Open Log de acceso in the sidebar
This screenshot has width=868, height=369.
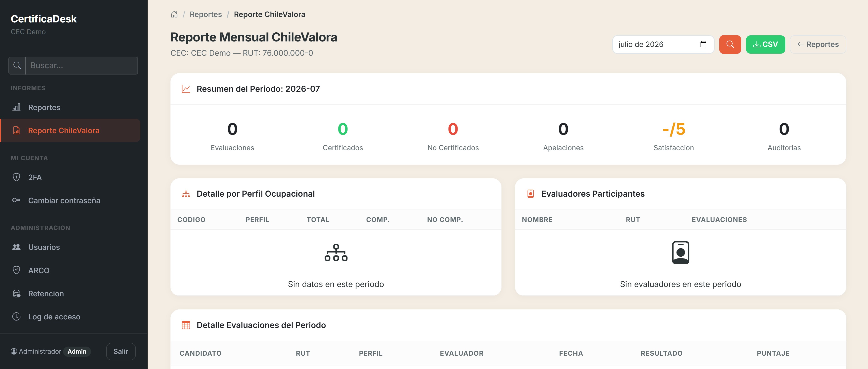[70, 316]
